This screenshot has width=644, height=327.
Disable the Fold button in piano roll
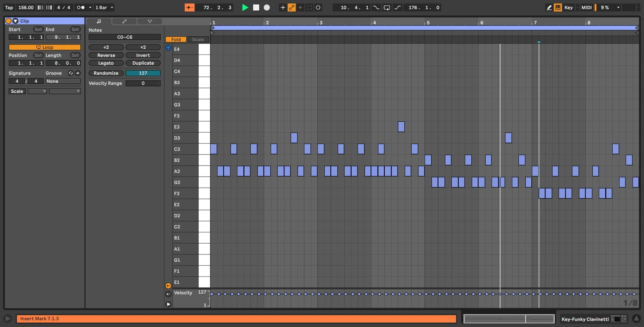(176, 39)
